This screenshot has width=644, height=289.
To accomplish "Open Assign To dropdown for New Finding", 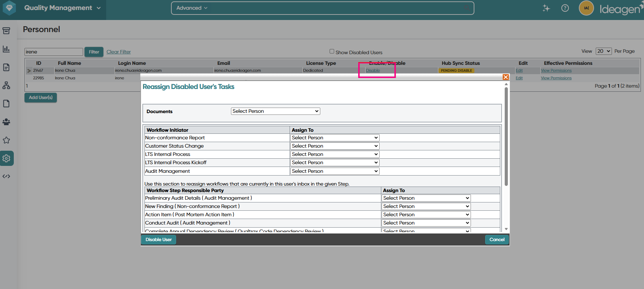I will (426, 206).
